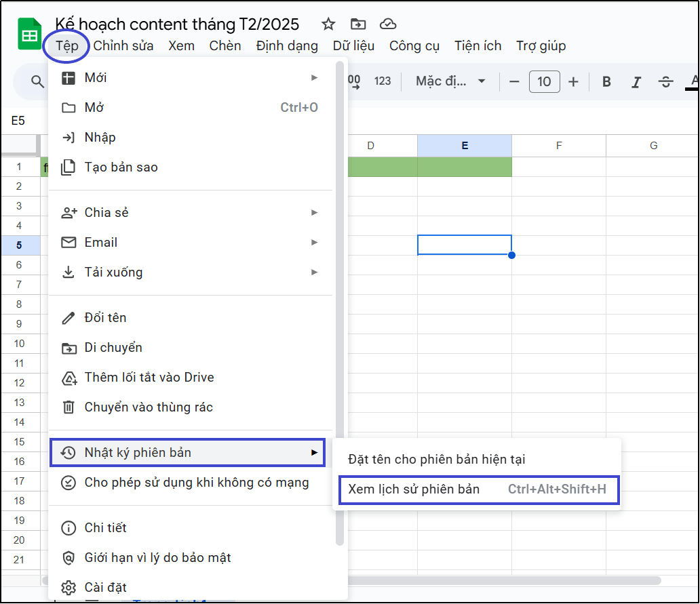Click the move-to-folder icon beside the title

point(357,24)
